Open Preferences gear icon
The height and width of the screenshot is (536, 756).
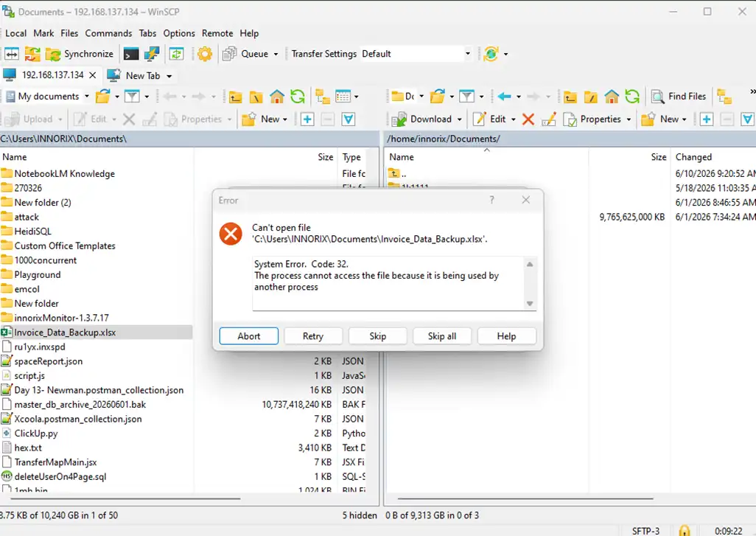point(204,54)
